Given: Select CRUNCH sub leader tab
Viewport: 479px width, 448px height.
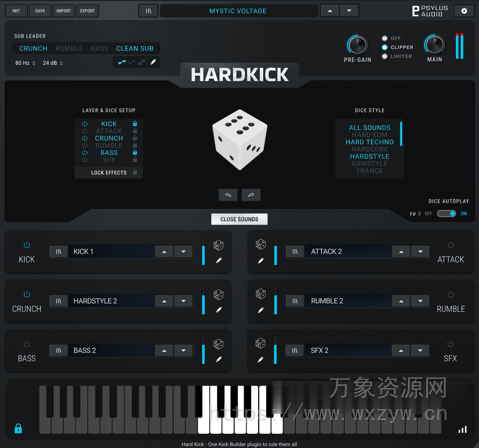Looking at the screenshot, I should 33,49.
